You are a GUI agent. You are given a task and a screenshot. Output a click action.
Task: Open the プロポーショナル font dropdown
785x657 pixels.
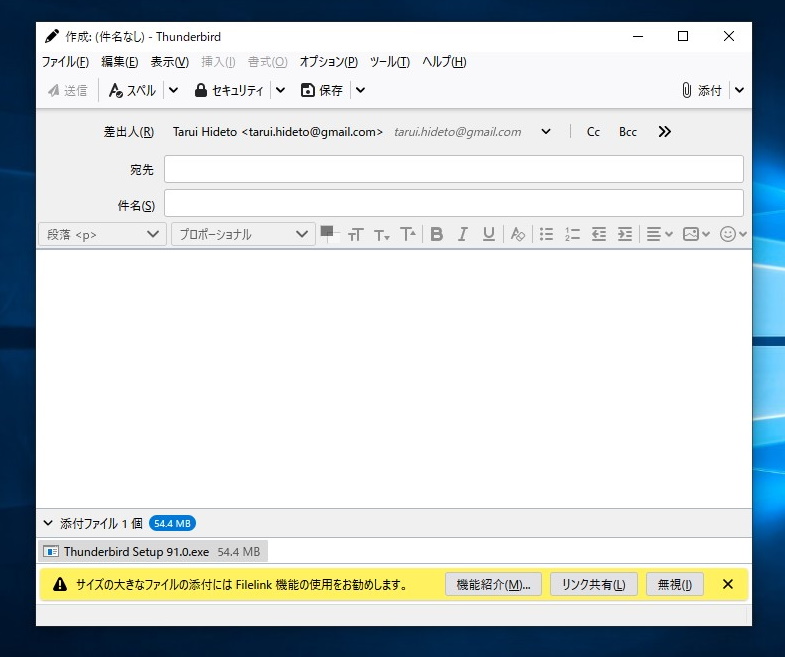pos(243,234)
